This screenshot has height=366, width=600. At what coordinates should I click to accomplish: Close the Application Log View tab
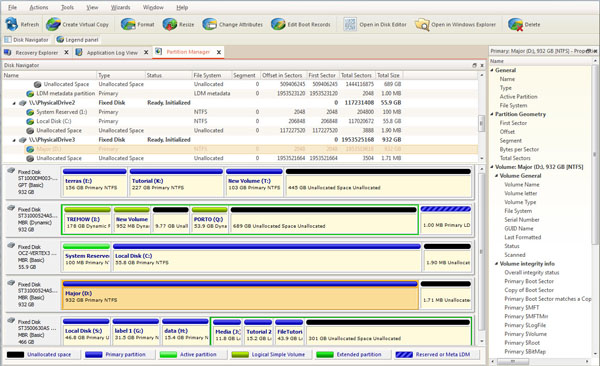(x=146, y=52)
